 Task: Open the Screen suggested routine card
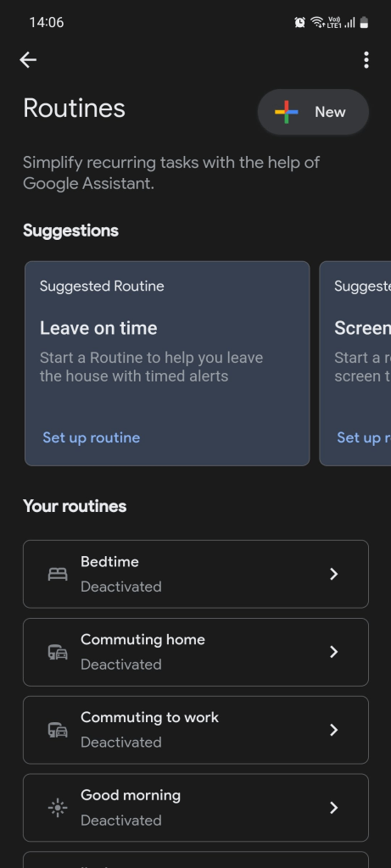[x=355, y=363]
